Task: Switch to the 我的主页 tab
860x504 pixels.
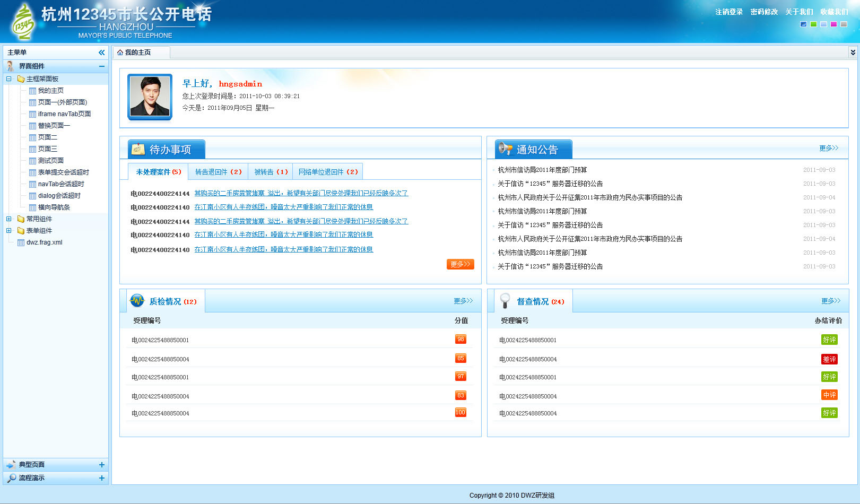Action: click(142, 53)
